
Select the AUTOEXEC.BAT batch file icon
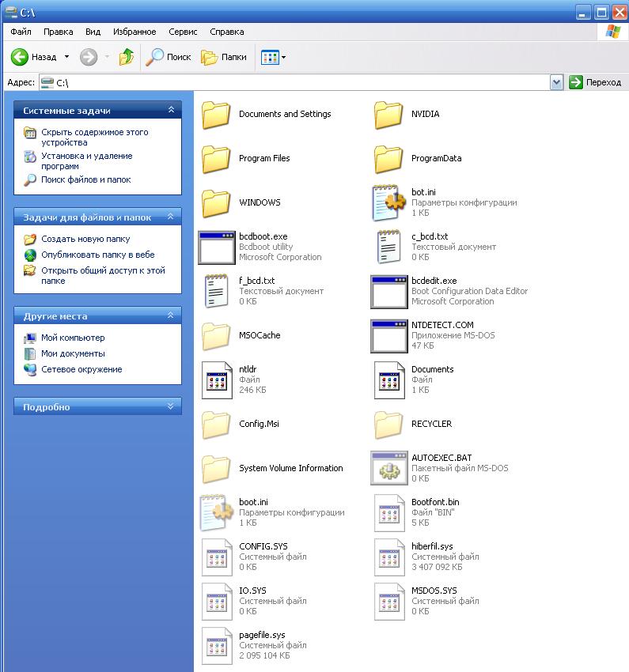(389, 468)
